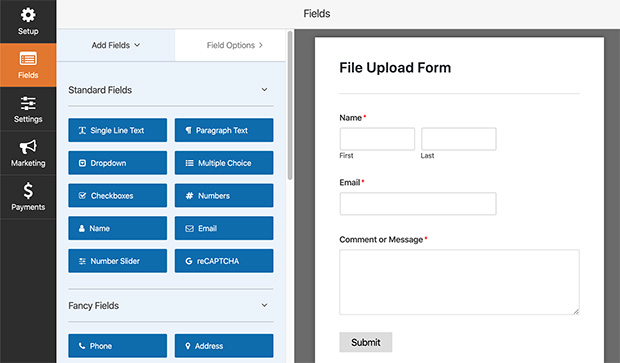The height and width of the screenshot is (363, 620).
Task: Add an Email field
Action: pos(224,228)
